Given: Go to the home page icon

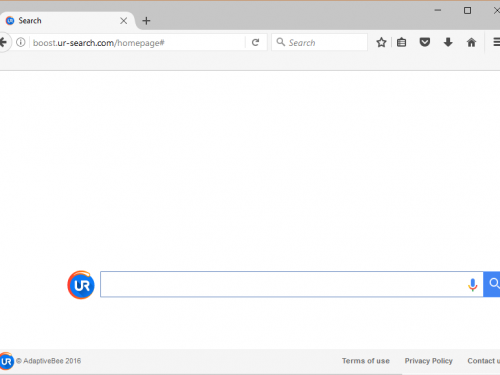Looking at the screenshot, I should (x=471, y=42).
